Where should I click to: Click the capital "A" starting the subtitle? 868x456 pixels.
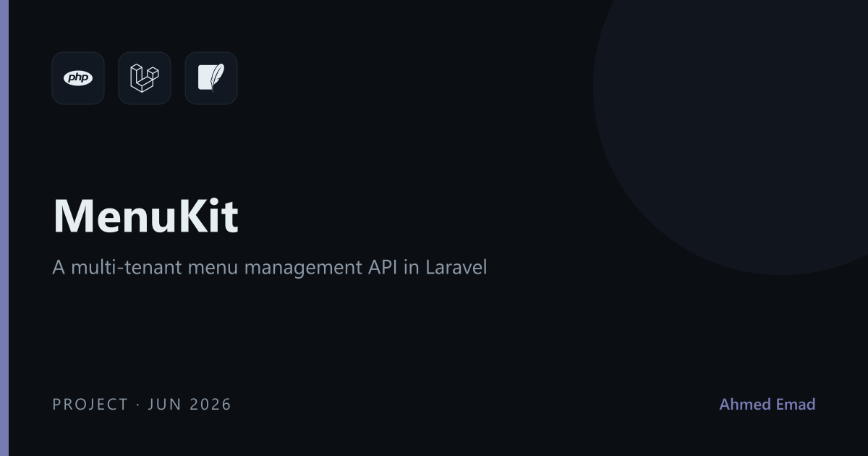tap(59, 267)
